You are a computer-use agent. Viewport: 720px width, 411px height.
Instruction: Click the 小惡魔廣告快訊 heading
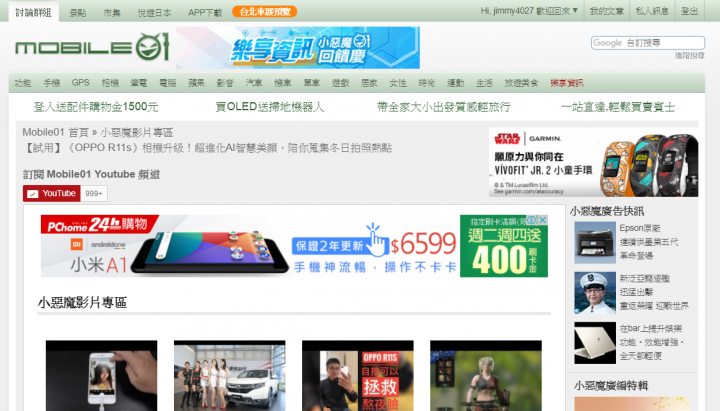607,211
